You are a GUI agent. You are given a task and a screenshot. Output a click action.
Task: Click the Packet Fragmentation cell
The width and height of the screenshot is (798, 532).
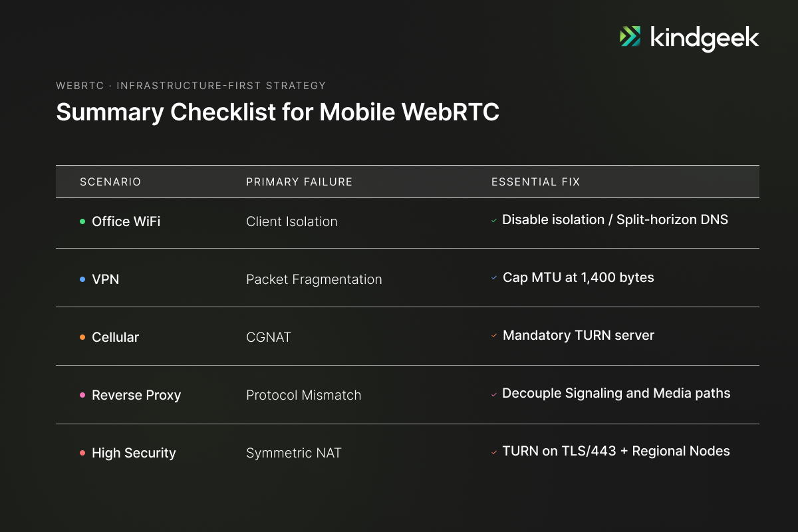(x=314, y=279)
